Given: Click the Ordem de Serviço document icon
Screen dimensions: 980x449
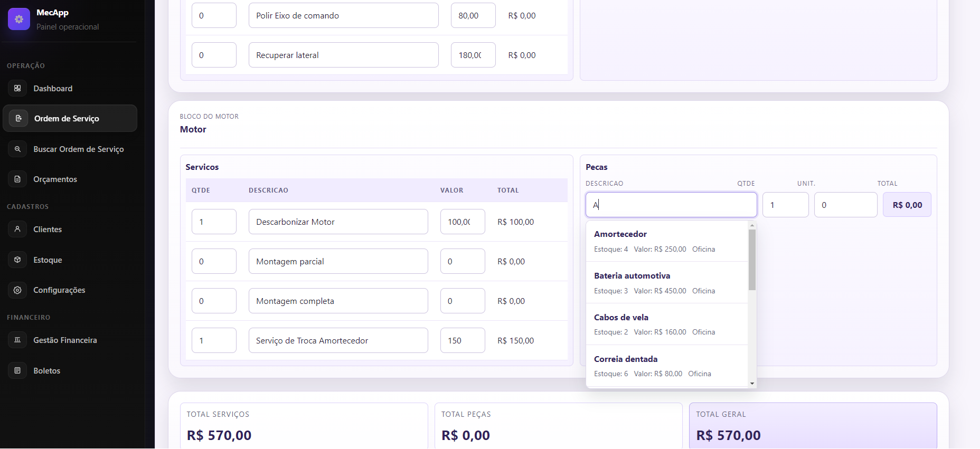Looking at the screenshot, I should (x=18, y=118).
